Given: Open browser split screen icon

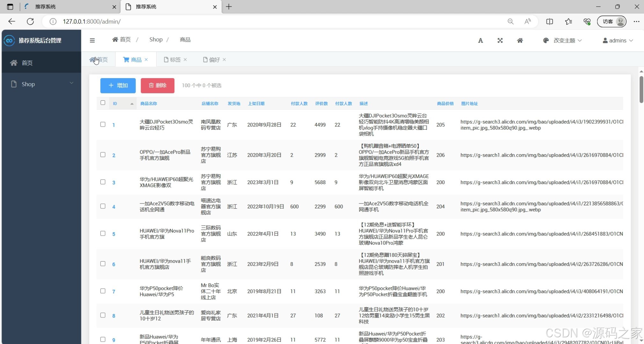Looking at the screenshot, I should 549,21.
